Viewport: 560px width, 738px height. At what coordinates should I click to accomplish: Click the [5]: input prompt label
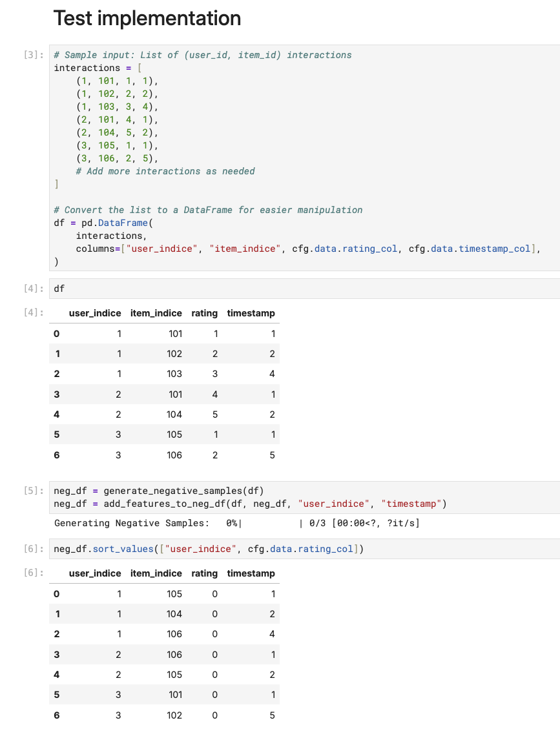tap(34, 491)
